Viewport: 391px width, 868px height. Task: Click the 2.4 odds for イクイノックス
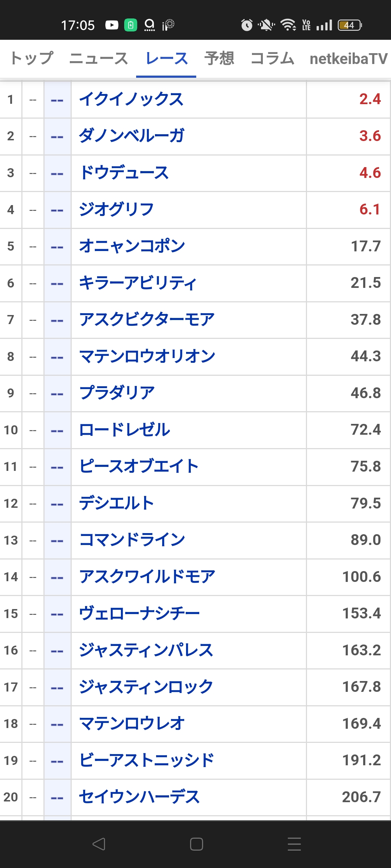click(x=370, y=99)
